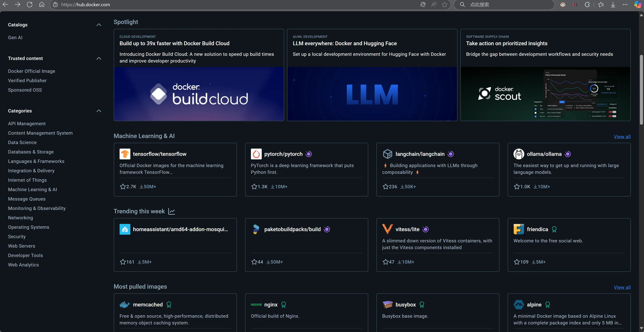Open the Docker Build Cloud spotlight banner
This screenshot has width=644, height=332.
coord(199,94)
